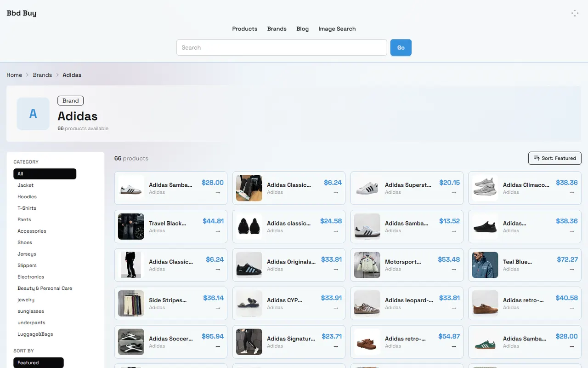The image size is (588, 368).
Task: Click the $95.94 price
Action: tap(213, 336)
